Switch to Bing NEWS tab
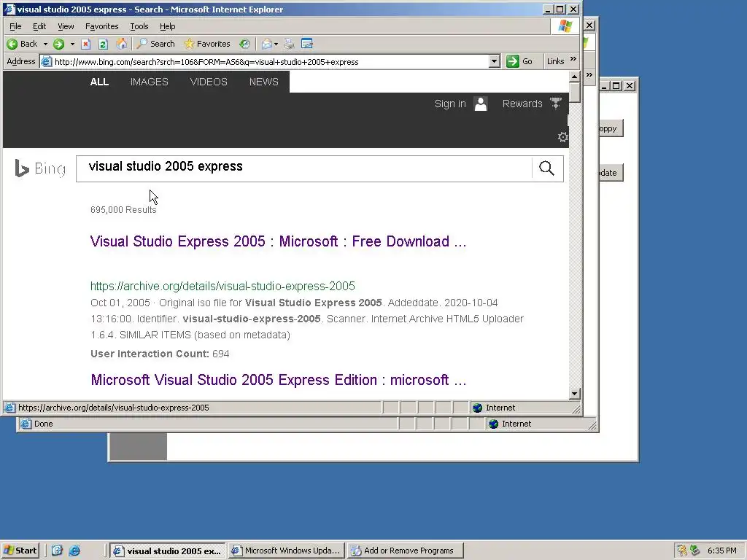This screenshot has width=747, height=560. 264,82
